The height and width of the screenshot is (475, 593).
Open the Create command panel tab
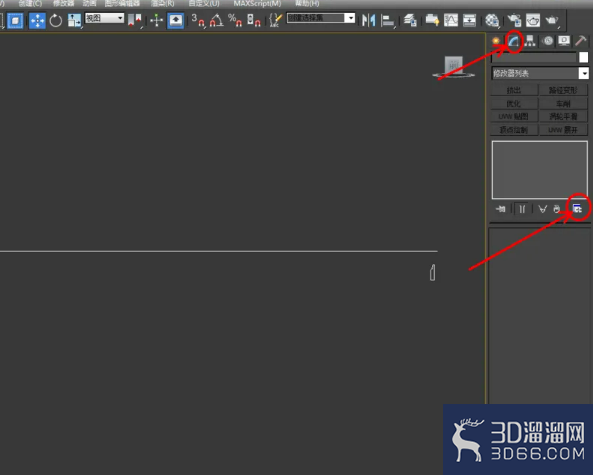pyautogui.click(x=496, y=40)
